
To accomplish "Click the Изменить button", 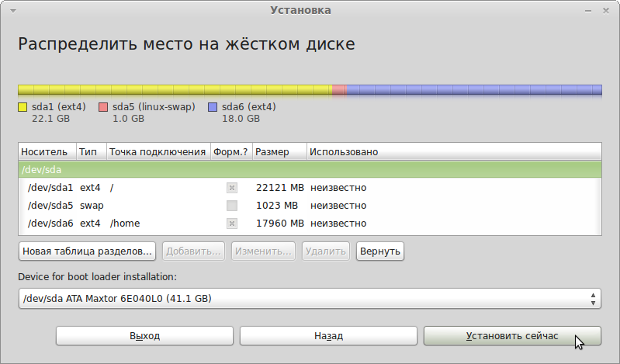I will [263, 251].
